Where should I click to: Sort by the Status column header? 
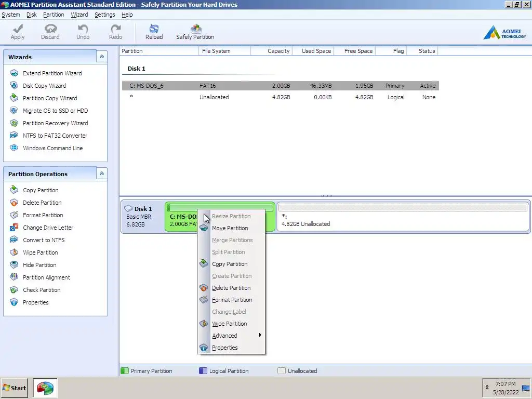point(422,51)
